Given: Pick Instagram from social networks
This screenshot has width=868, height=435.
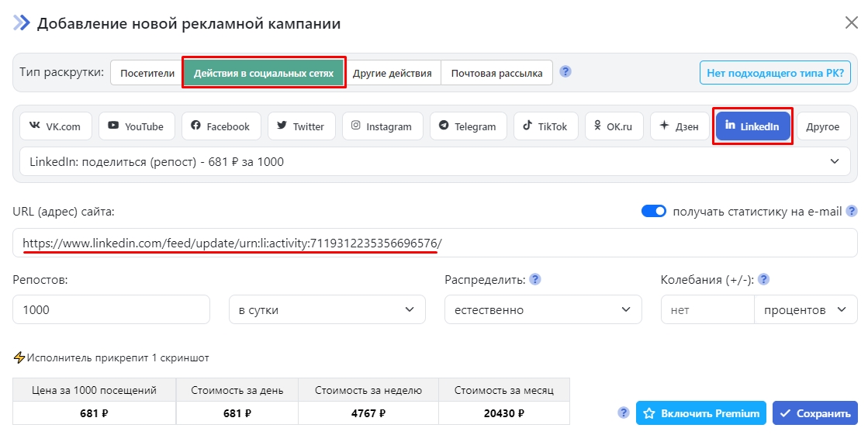Looking at the screenshot, I should click(x=381, y=126).
